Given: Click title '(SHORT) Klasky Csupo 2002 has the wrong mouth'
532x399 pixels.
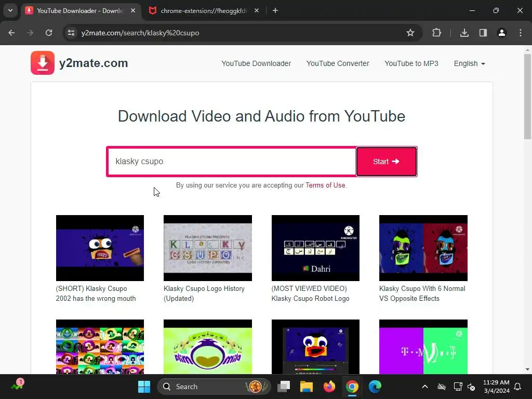Looking at the screenshot, I should (96, 294).
